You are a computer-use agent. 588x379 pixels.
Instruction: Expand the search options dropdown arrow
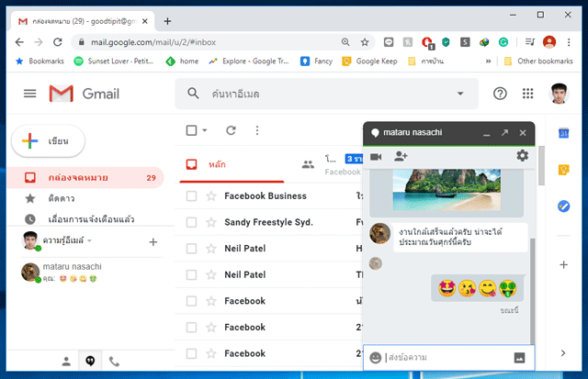point(460,94)
